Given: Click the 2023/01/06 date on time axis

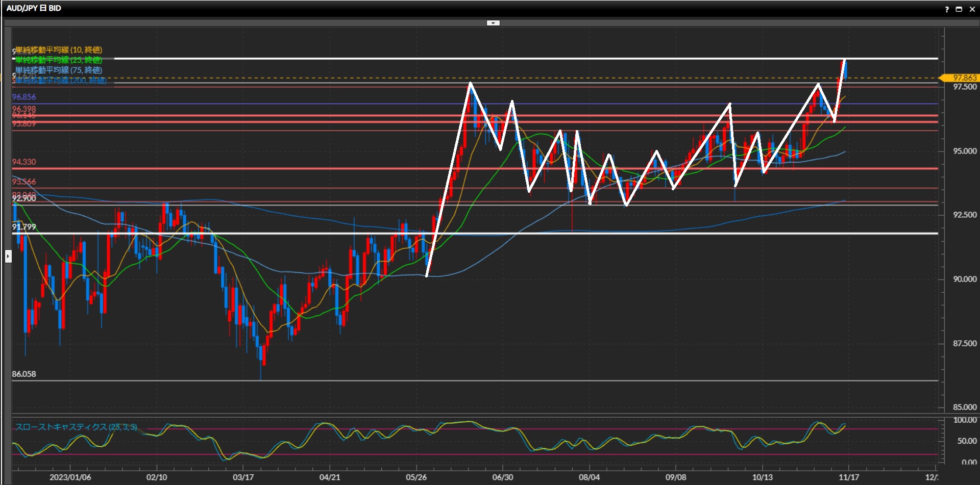Looking at the screenshot, I should 70,477.
